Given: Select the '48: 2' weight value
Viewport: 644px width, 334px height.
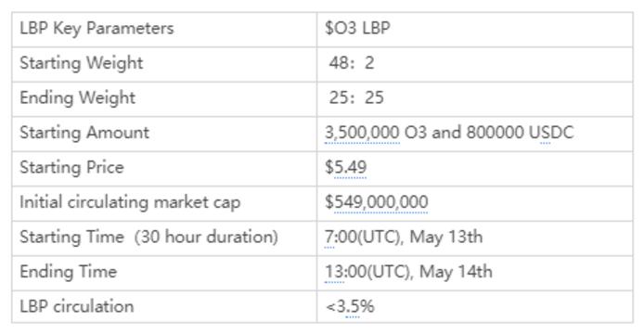Looking at the screenshot, I should [352, 63].
